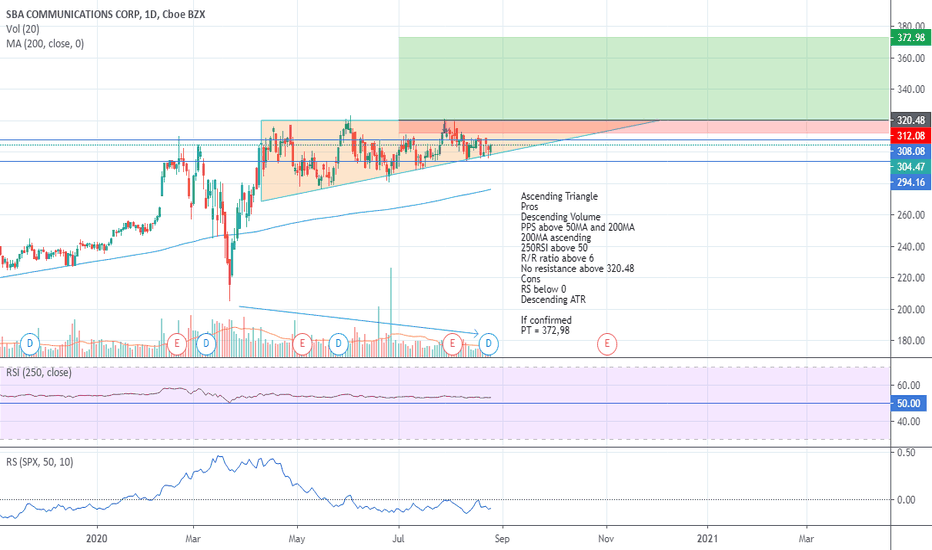Click the 60.00 value on the RSI scale

(908, 385)
